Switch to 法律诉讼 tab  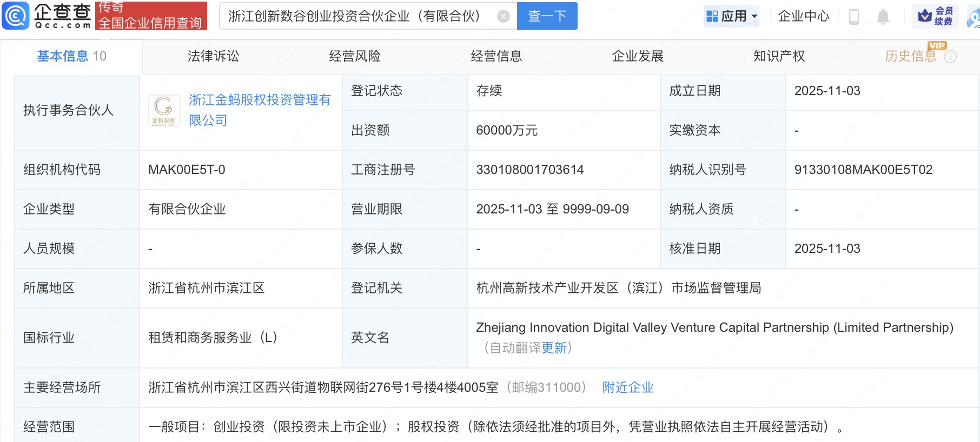point(213,56)
